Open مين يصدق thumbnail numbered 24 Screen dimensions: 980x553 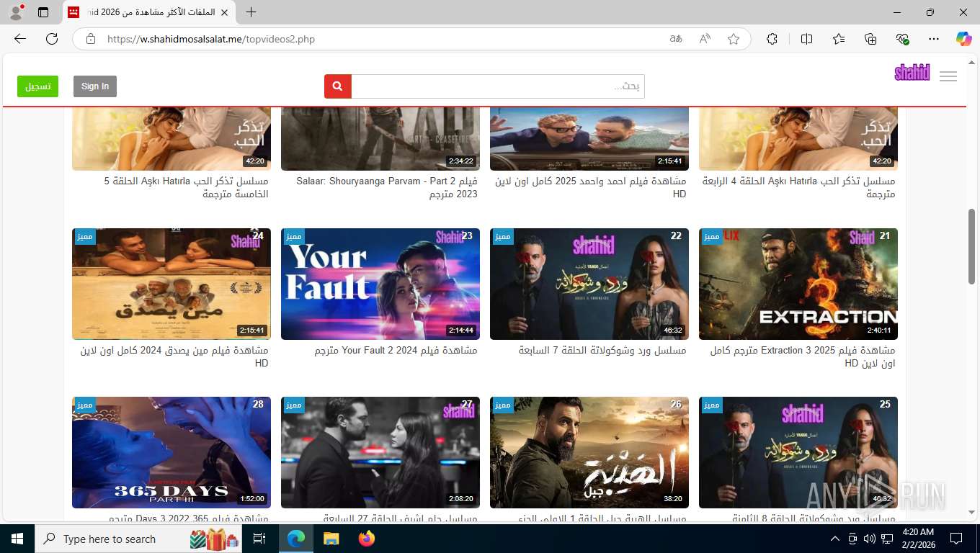pyautogui.click(x=171, y=284)
